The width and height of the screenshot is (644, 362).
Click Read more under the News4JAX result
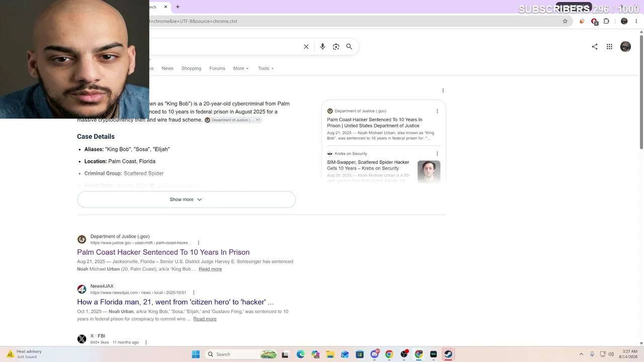205,319
